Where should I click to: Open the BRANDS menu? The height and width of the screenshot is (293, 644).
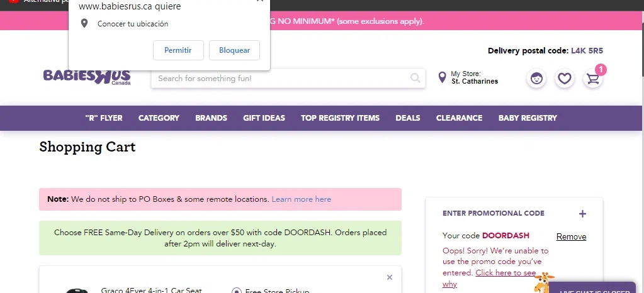coord(211,118)
